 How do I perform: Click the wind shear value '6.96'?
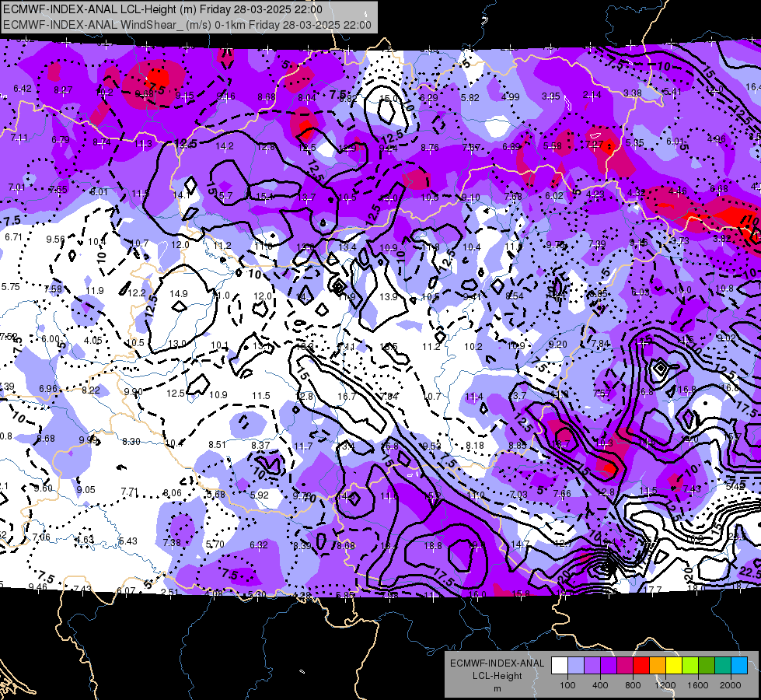point(48,389)
